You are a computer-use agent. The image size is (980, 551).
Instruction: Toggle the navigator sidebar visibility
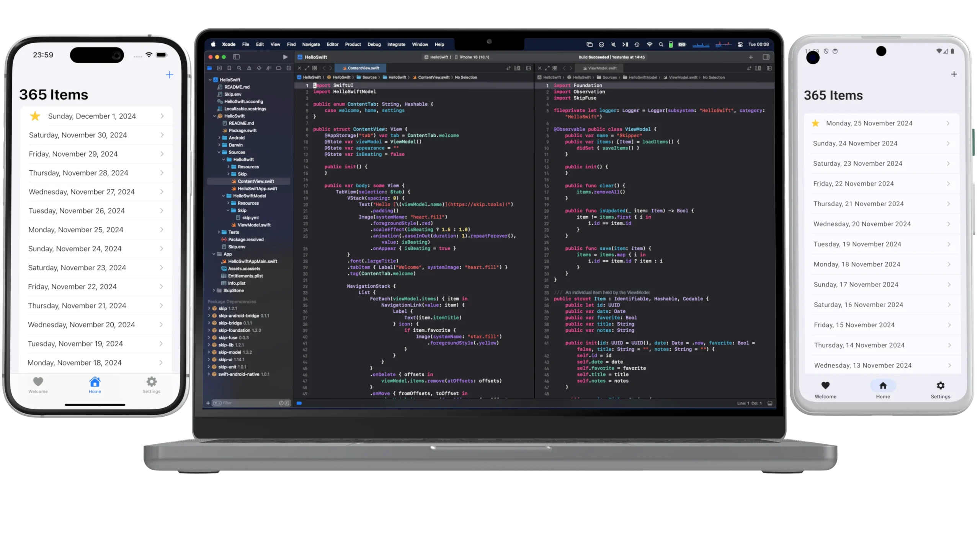[236, 57]
